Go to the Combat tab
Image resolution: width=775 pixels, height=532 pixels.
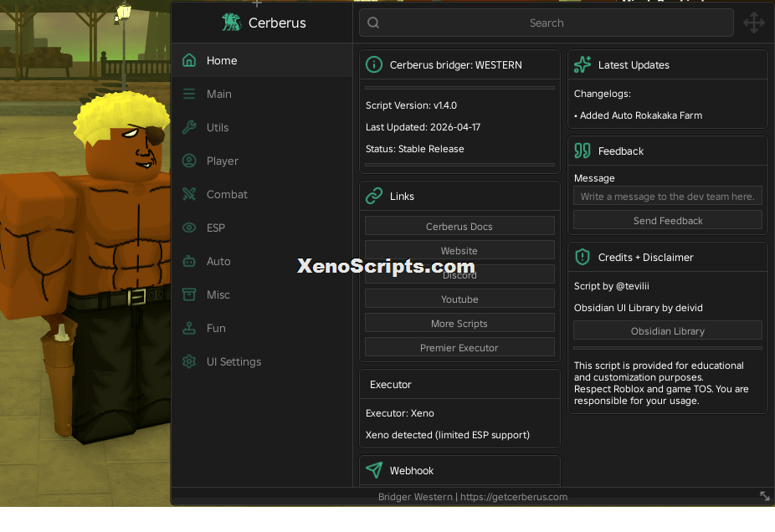point(262,194)
